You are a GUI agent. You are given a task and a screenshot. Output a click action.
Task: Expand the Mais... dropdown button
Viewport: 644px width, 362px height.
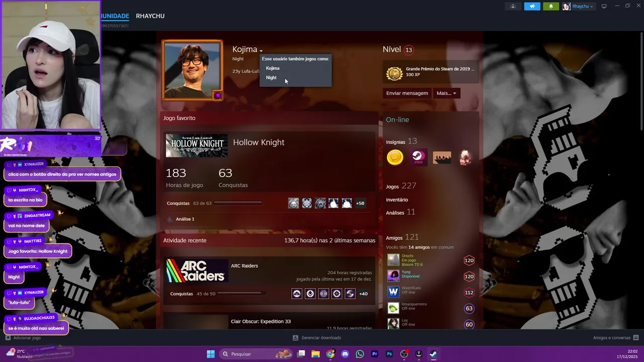point(446,93)
